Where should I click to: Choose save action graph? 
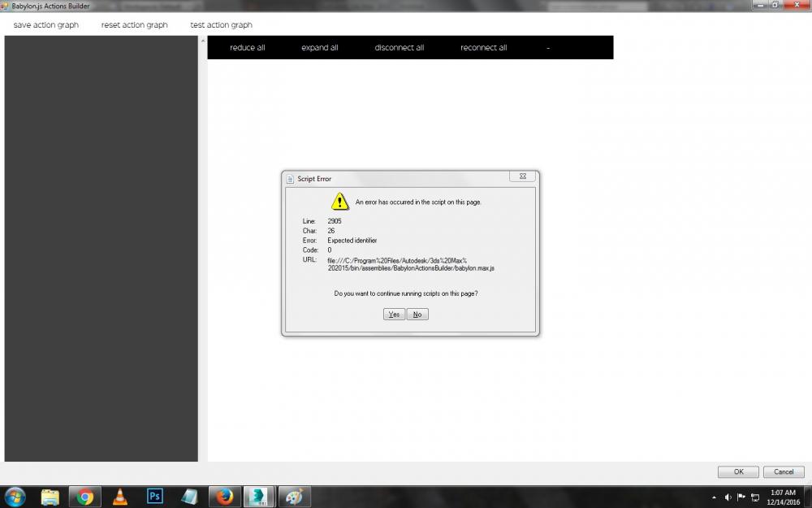[46, 25]
